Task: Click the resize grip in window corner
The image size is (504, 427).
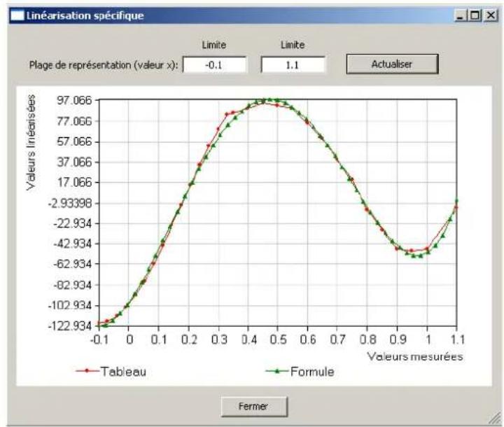Action: (x=495, y=419)
